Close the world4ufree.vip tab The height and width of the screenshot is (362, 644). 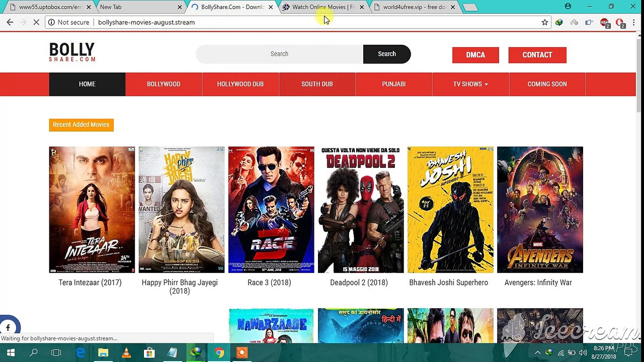click(x=453, y=7)
